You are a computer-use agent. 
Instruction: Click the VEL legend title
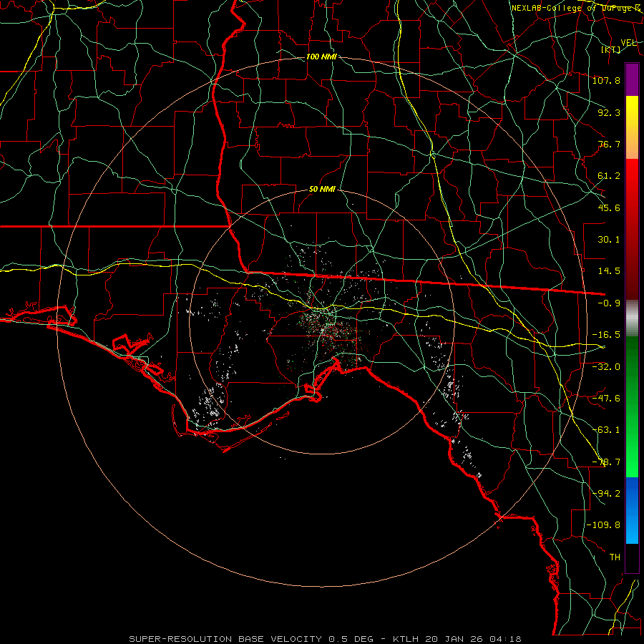628,42
